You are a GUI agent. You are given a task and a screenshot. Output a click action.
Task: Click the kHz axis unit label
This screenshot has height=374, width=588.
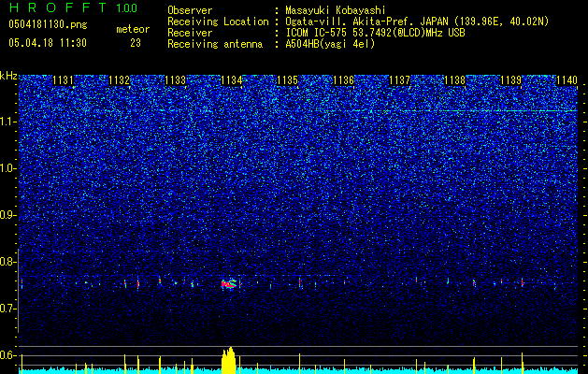click(x=8, y=76)
